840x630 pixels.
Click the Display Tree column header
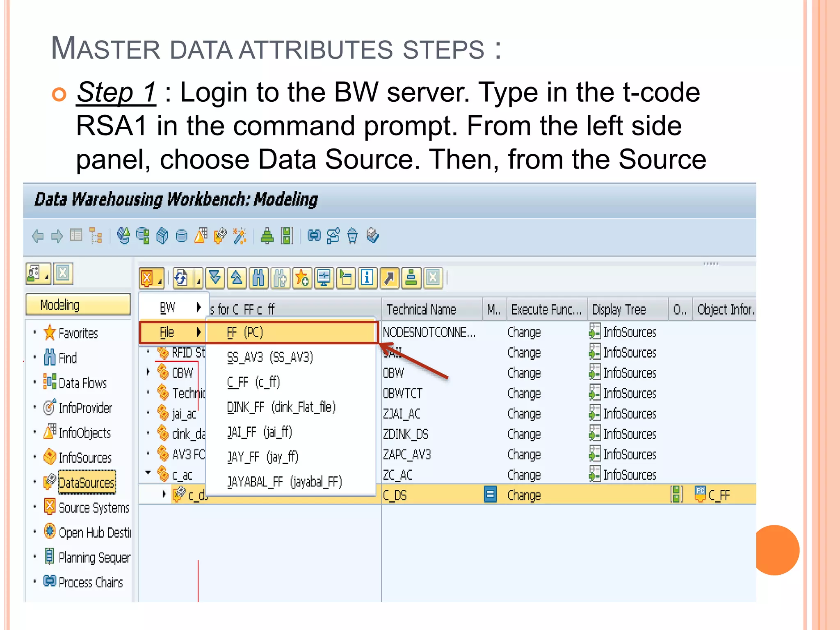pos(628,310)
